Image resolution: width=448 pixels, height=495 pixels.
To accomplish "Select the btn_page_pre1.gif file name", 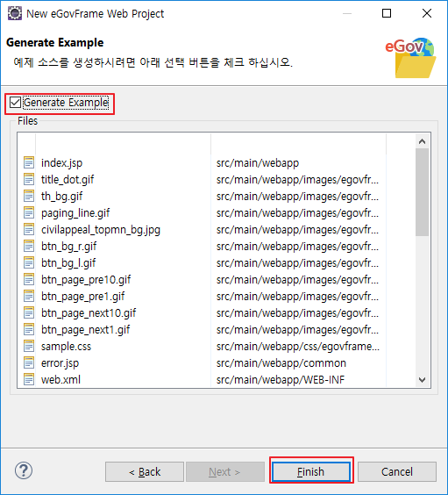I will tap(82, 297).
